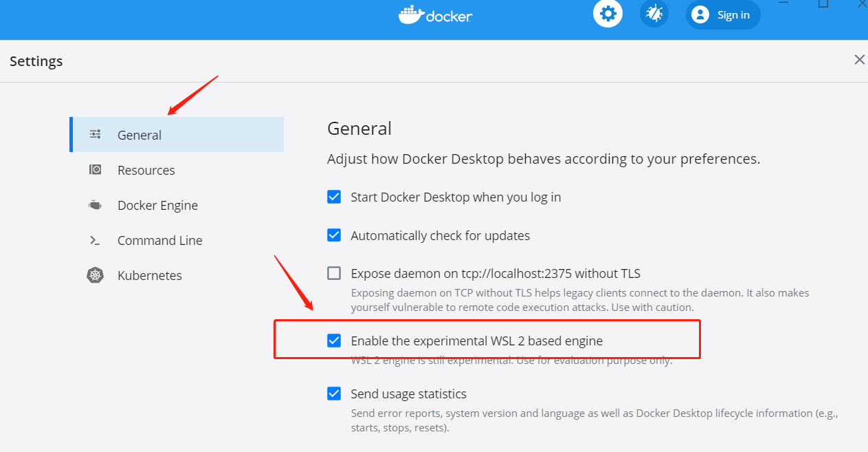This screenshot has width=868, height=452.
Task: Click the Command Line prompt icon
Action: click(x=96, y=240)
